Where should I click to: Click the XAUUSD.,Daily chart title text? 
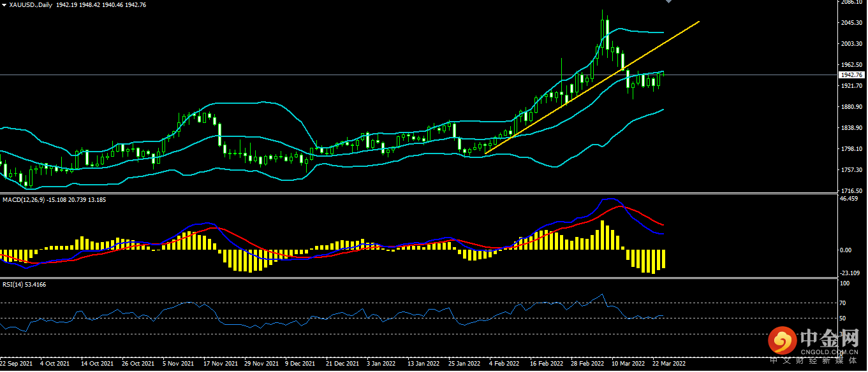pos(31,4)
